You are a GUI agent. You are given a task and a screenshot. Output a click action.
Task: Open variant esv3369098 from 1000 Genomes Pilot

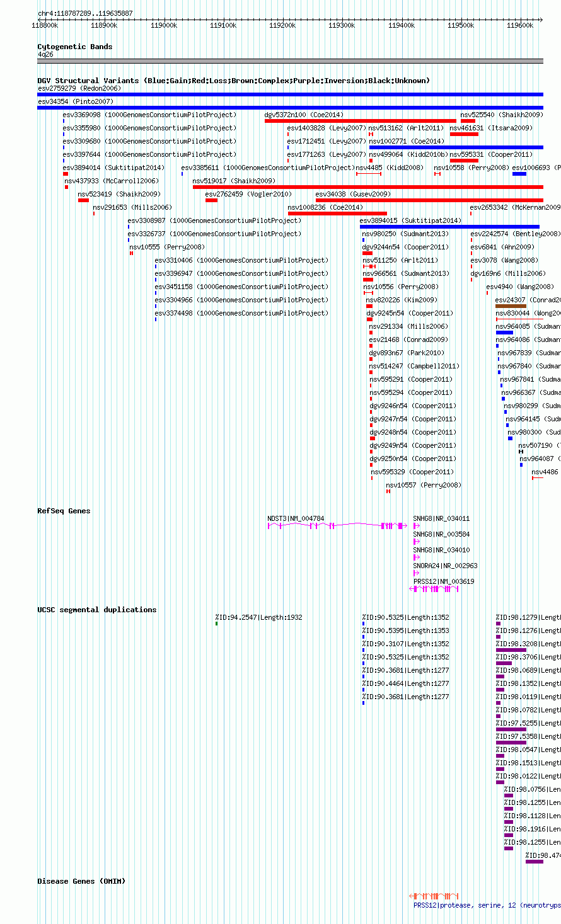(149, 115)
